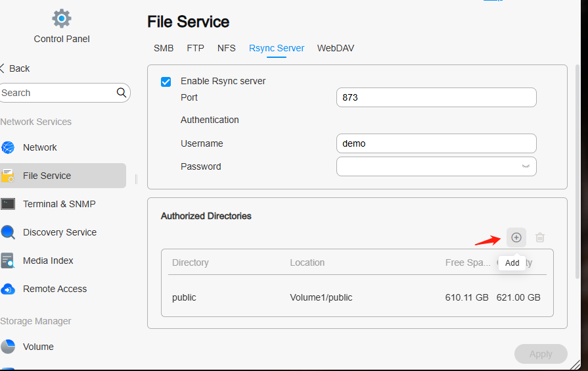Click the Directory column header
Image resolution: width=588 pixels, height=371 pixels.
[x=190, y=262]
